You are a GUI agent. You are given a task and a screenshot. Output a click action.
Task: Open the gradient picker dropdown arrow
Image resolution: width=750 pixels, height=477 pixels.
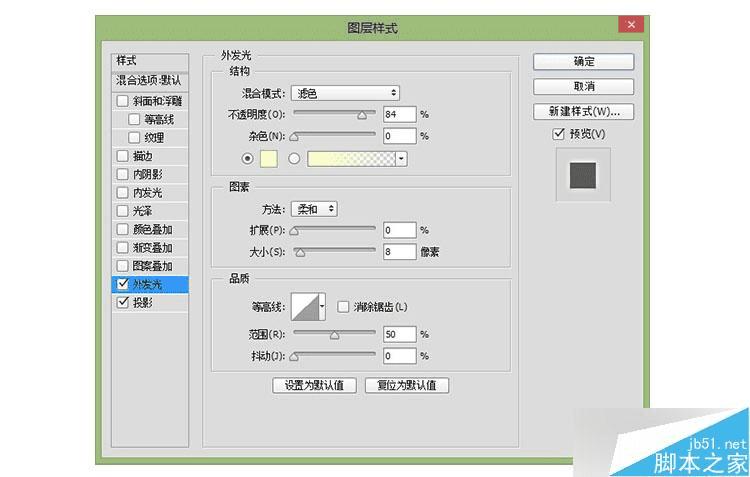(x=401, y=159)
